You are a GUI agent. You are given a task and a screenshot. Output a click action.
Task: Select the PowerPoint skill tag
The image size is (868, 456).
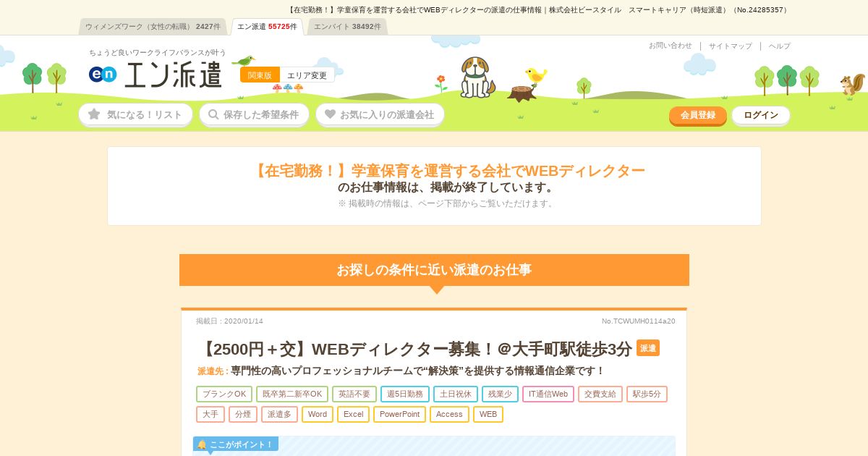pyautogui.click(x=399, y=415)
